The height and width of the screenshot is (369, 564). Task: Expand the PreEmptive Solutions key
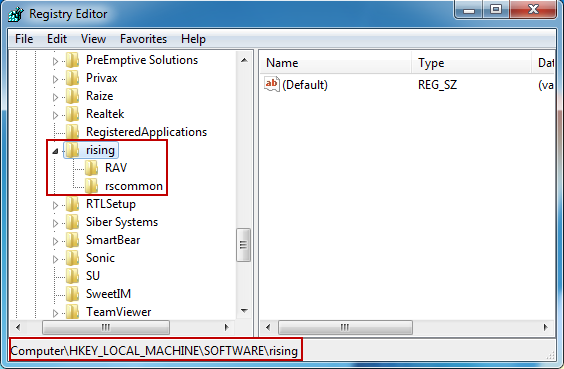coord(55,62)
